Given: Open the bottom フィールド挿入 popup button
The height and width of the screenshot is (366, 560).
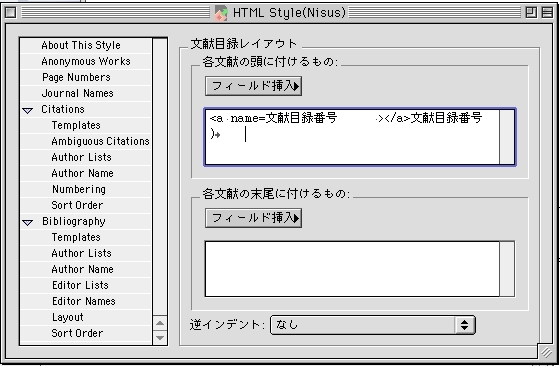Looking at the screenshot, I should point(254,218).
